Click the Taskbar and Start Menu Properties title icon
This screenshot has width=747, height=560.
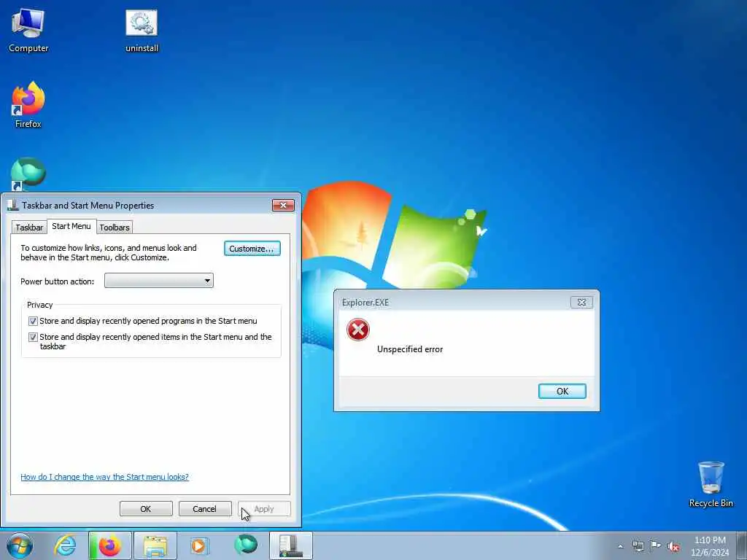point(13,205)
